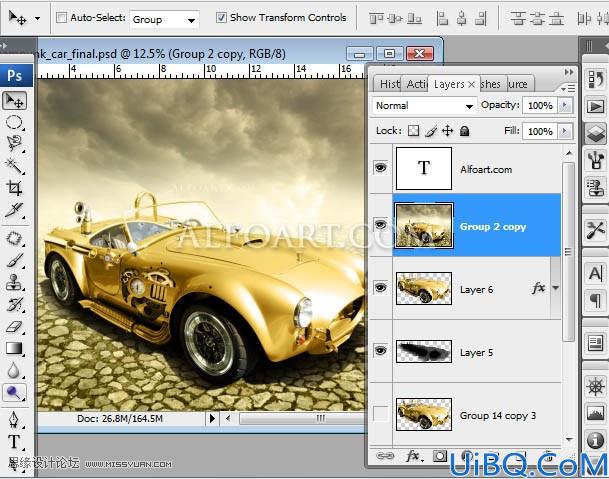This screenshot has width=609, height=479.
Task: Select the Slice tool
Action: (15, 210)
